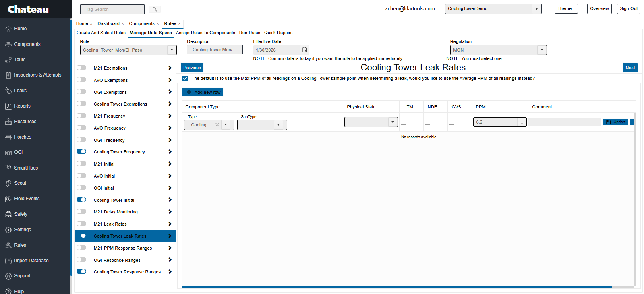Open Components from sidebar icon

pyautogui.click(x=8, y=44)
